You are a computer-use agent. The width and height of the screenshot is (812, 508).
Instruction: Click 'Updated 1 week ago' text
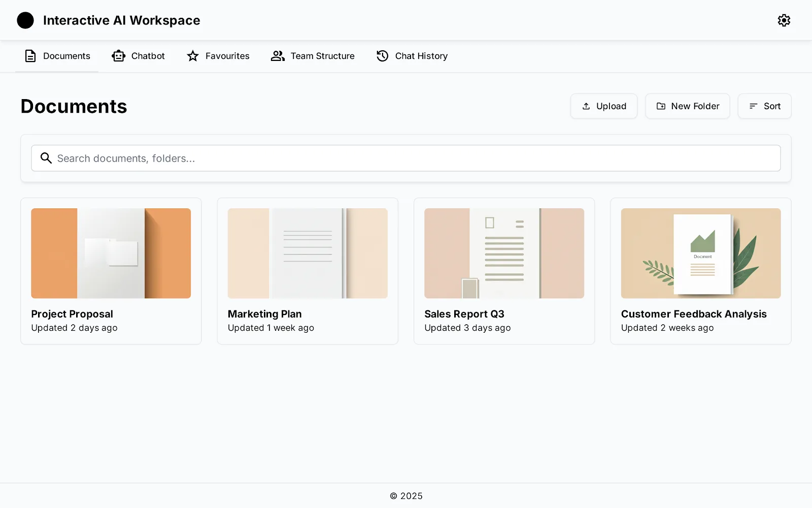[271, 328]
